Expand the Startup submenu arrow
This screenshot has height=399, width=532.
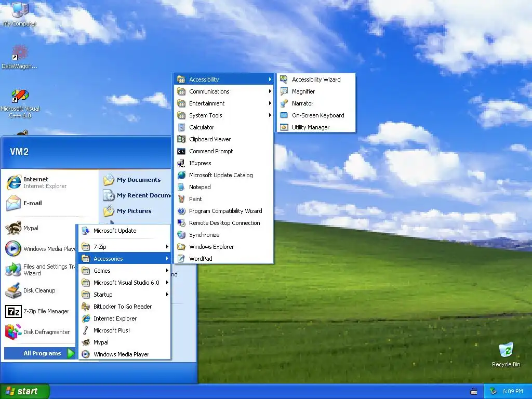coord(167,294)
